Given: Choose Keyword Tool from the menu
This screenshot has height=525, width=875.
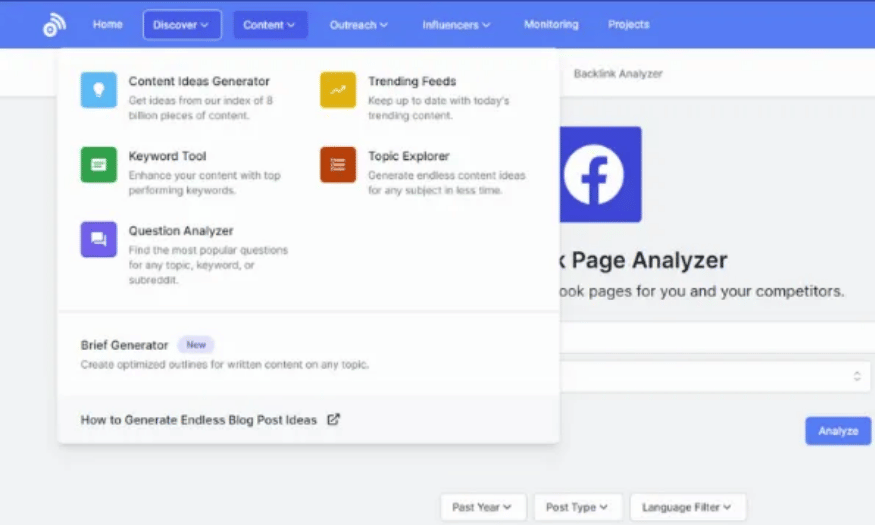Looking at the screenshot, I should click(x=167, y=156).
